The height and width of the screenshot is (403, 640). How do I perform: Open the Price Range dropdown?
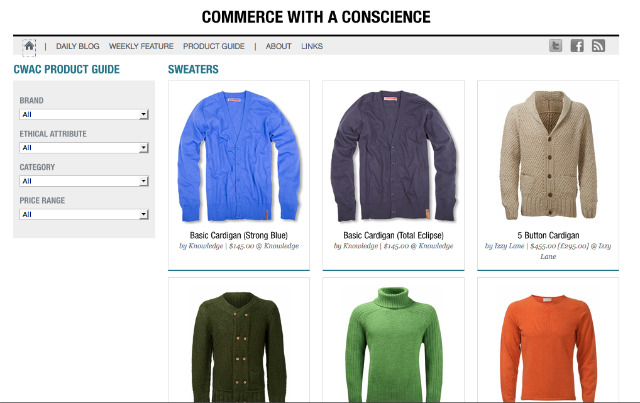[84, 214]
